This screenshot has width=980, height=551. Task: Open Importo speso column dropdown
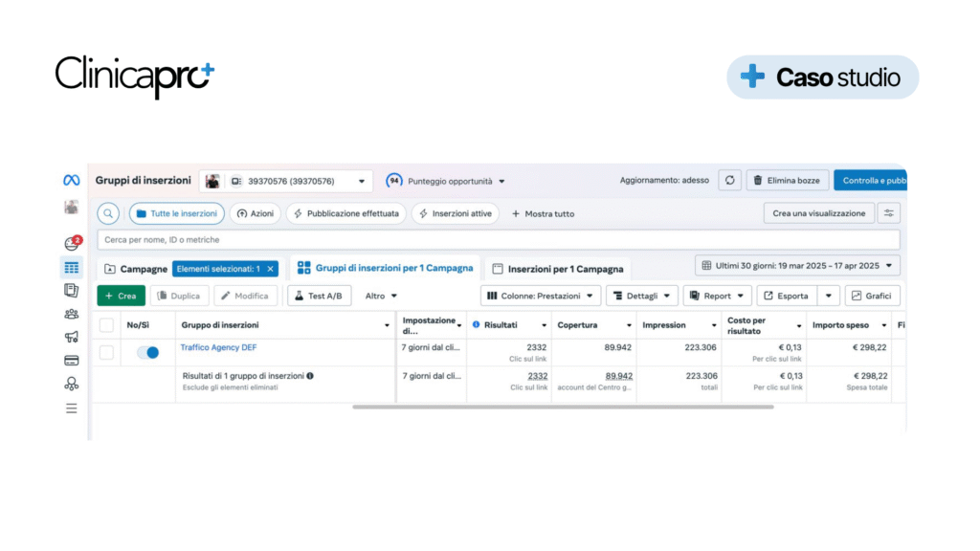point(883,325)
